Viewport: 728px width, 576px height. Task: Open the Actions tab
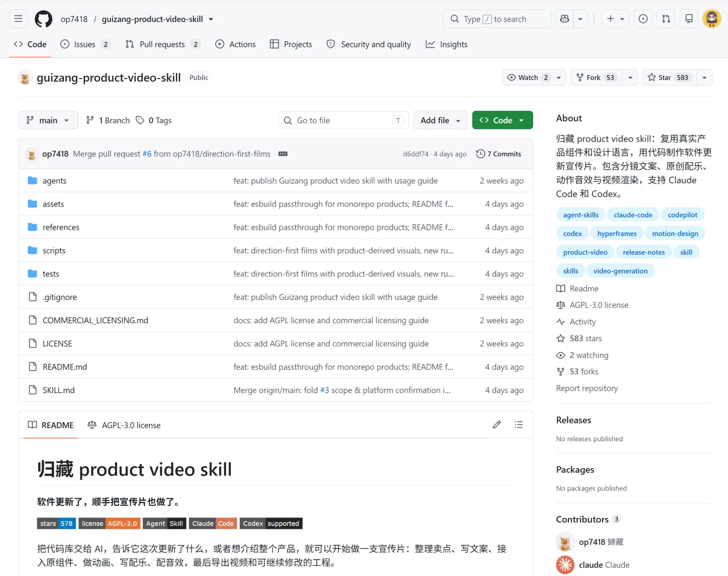coord(235,44)
